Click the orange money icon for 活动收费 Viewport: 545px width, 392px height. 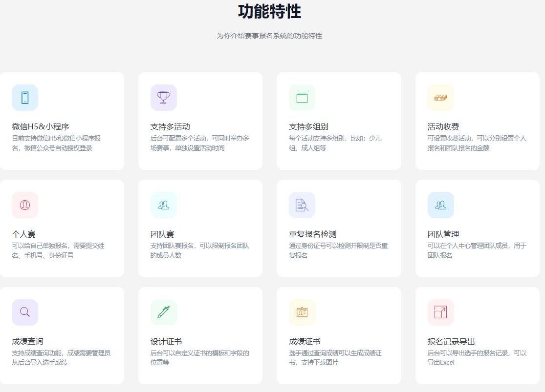point(441,98)
